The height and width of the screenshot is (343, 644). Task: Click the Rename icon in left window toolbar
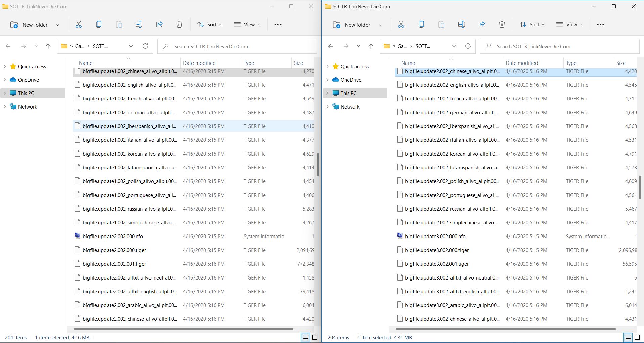point(139,24)
